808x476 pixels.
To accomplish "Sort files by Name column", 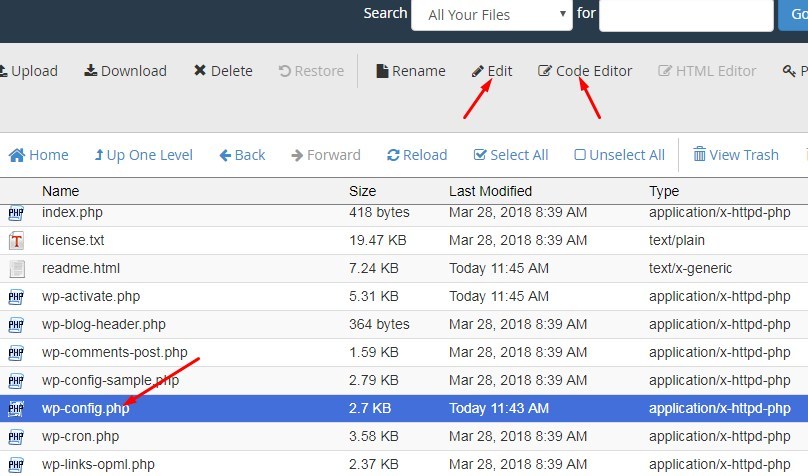I will [x=60, y=191].
